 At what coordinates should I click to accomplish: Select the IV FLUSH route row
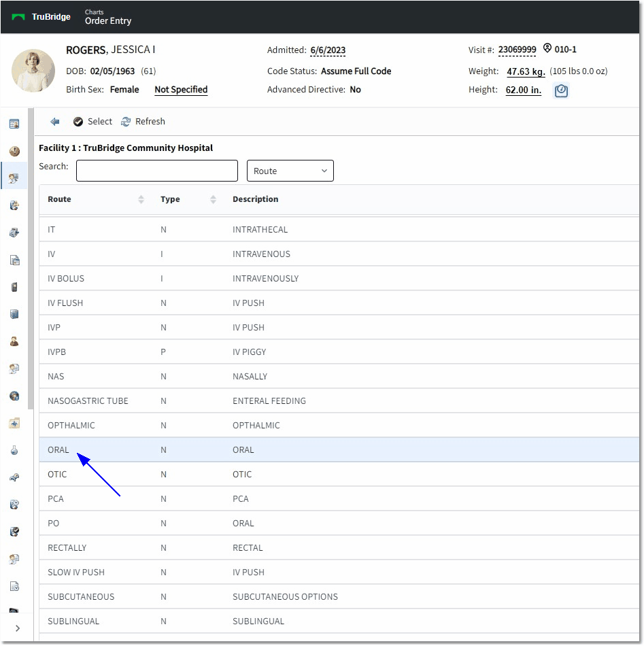pos(339,303)
